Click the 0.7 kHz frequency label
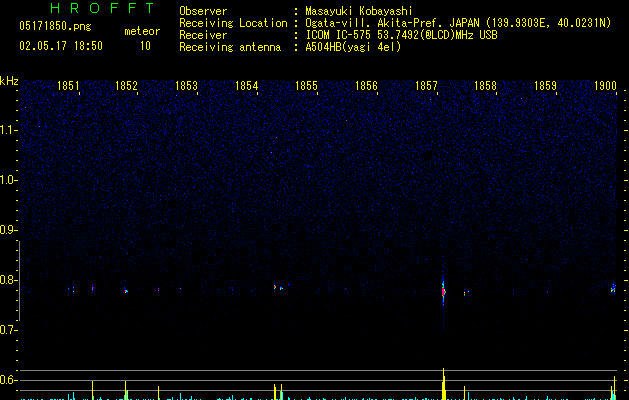 coord(8,330)
